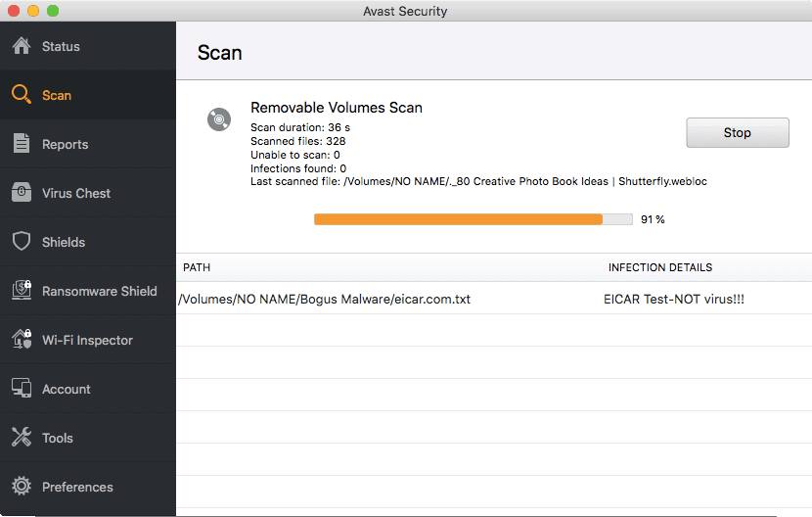This screenshot has height=517, width=812.
Task: Click the 'Unable to scan: 0' line
Action: 295,155
